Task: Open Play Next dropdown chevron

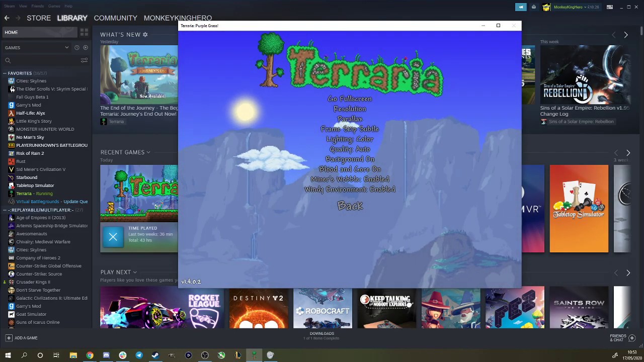Action: 135,273
